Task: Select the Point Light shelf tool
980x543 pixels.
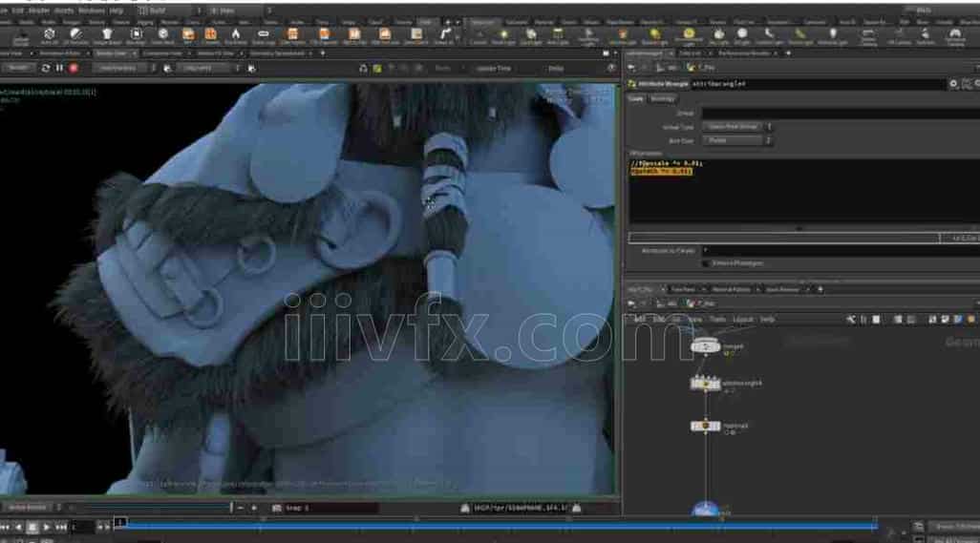Action: coord(503,36)
